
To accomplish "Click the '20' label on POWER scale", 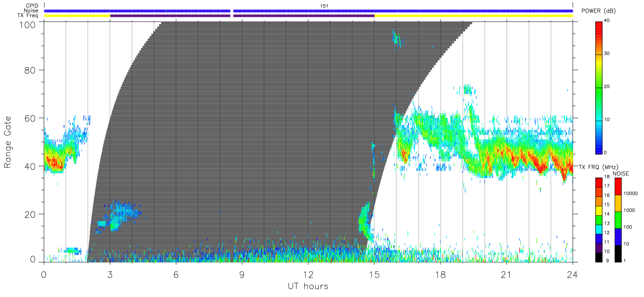I will pyautogui.click(x=608, y=87).
